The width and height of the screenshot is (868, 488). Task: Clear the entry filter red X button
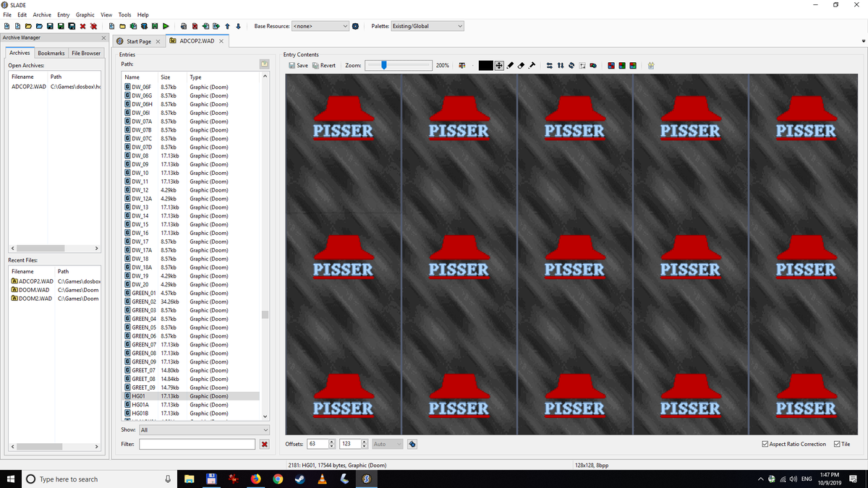265,444
